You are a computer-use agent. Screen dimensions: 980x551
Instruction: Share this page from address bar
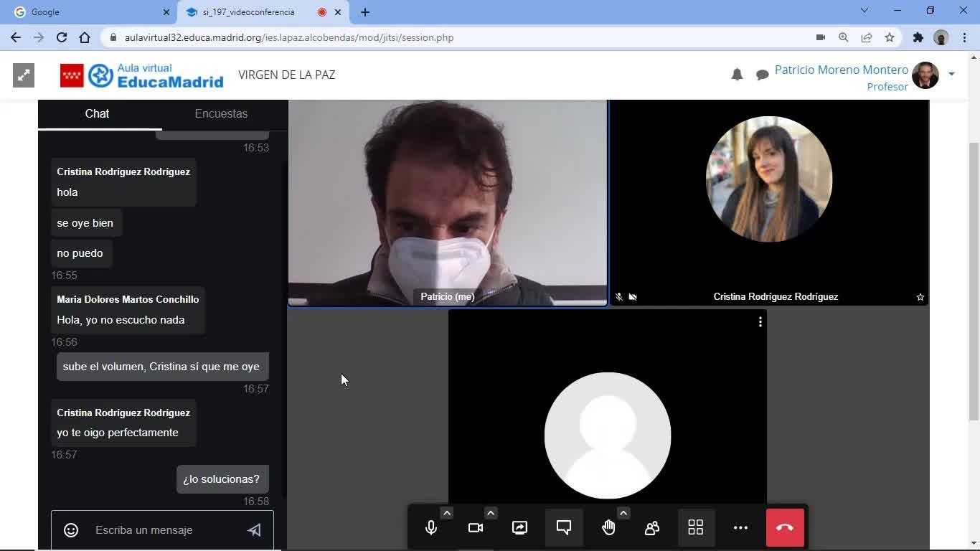[867, 37]
